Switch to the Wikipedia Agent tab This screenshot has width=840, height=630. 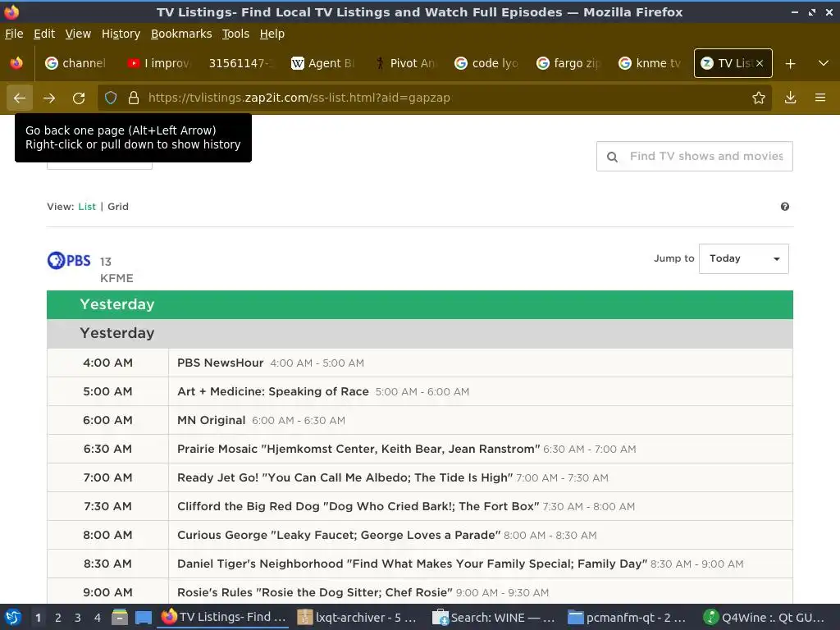322,63
